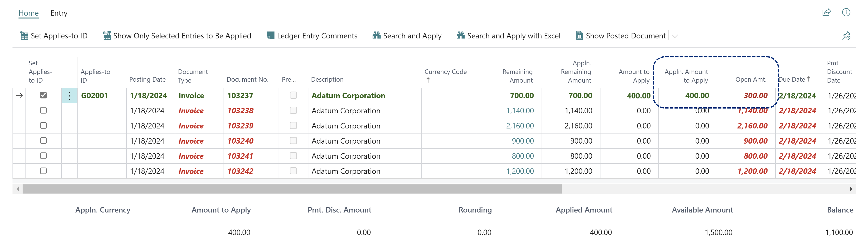Screen dimensions: 868x243
Task: Open the Remaining Amount 2,160.00 link
Action: click(520, 126)
